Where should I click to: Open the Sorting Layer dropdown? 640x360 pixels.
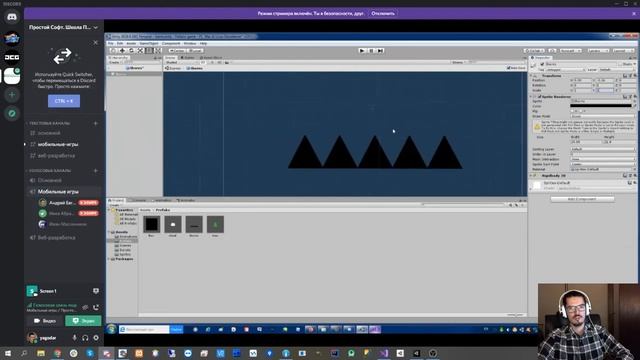click(602, 149)
